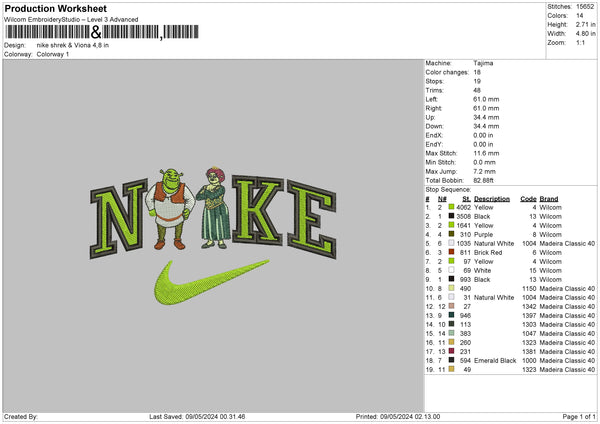Click the Max Jump value '7.2 mm'

coord(484,171)
